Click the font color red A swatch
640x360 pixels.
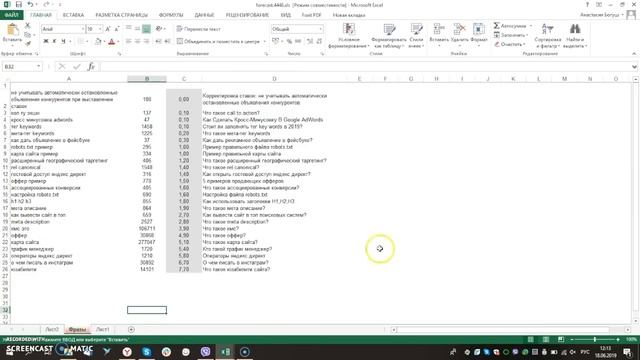112,41
